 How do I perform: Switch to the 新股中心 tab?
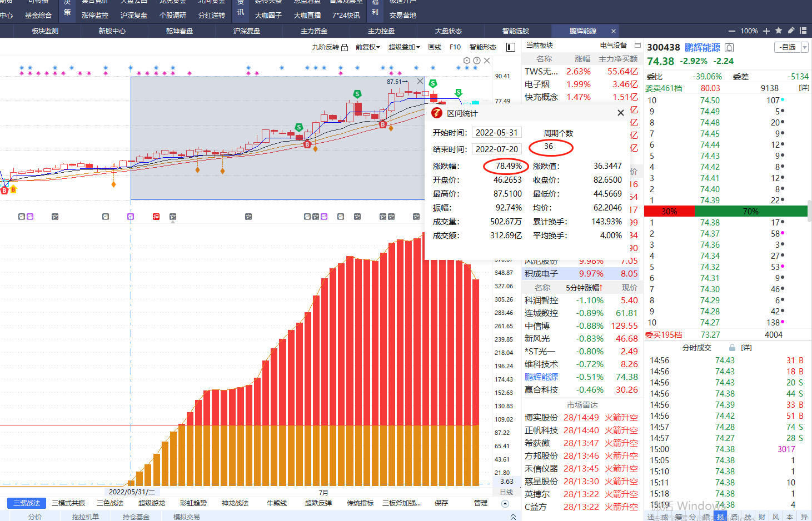(x=112, y=31)
